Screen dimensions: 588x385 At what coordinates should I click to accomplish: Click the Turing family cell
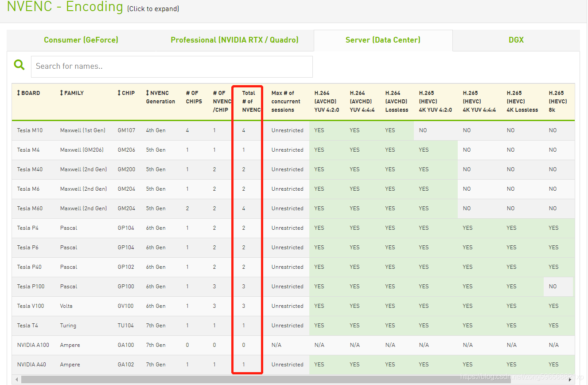68,326
